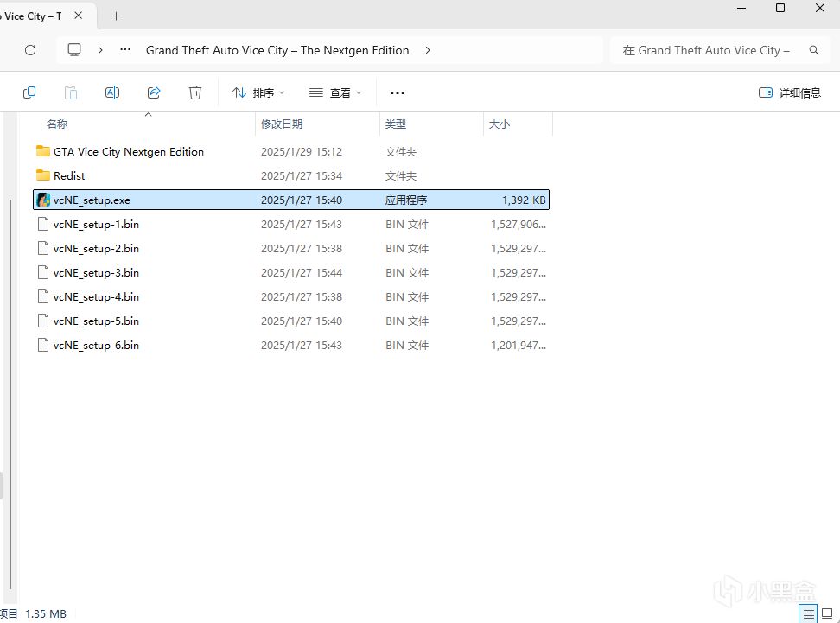Select the Grand Theft Auto Vice City breadcrumb
Viewport: 840px width, 623px height.
tap(277, 50)
